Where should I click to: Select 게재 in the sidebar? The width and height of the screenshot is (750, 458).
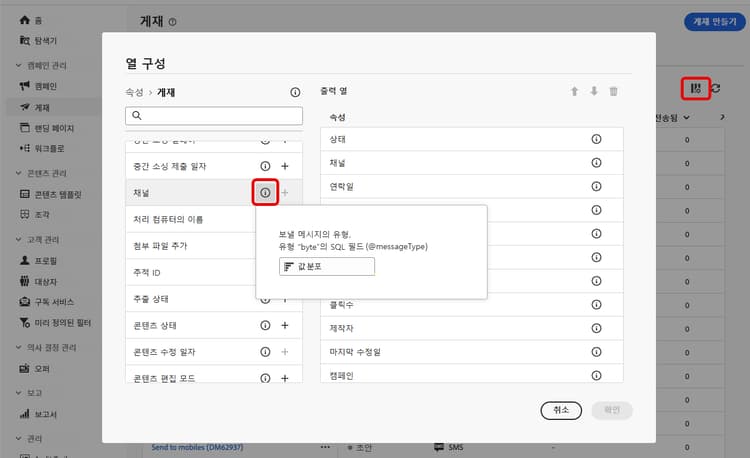pyautogui.click(x=35, y=108)
